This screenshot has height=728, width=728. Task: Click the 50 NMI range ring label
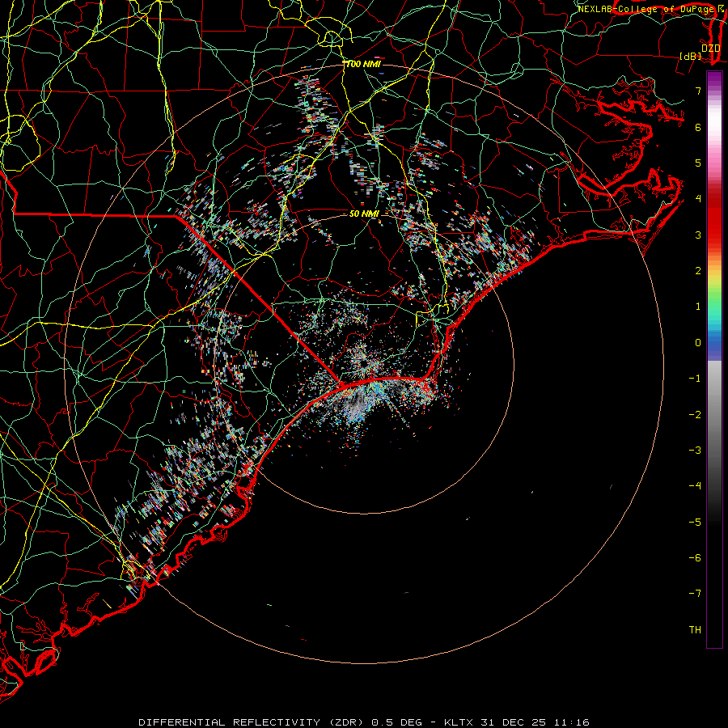pyautogui.click(x=364, y=214)
